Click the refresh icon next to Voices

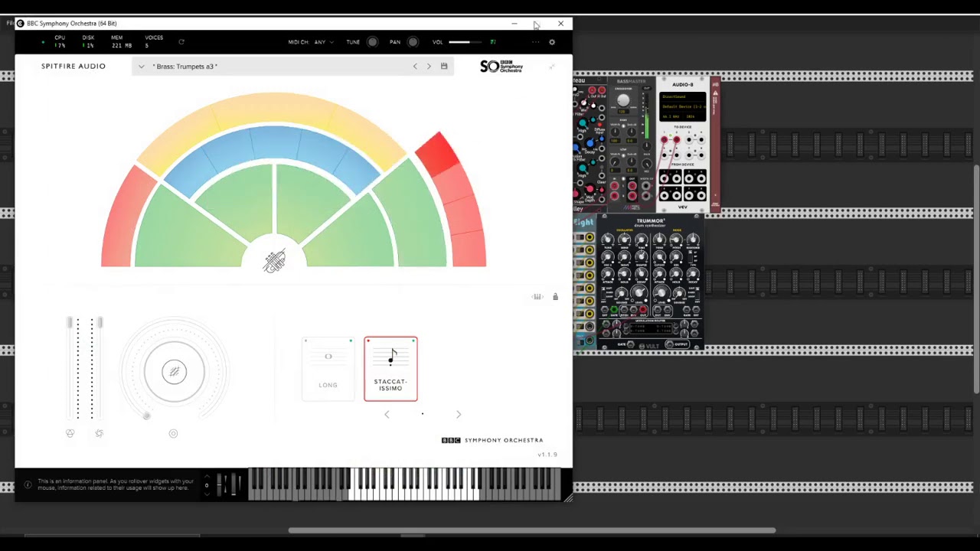pos(181,42)
